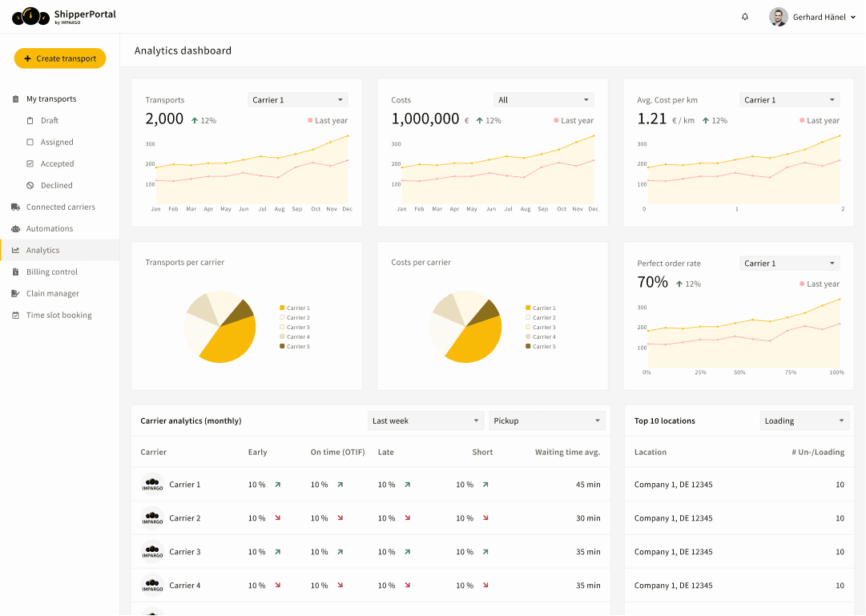The width and height of the screenshot is (866, 616).
Task: Open the notifications bell icon
Action: tap(745, 16)
